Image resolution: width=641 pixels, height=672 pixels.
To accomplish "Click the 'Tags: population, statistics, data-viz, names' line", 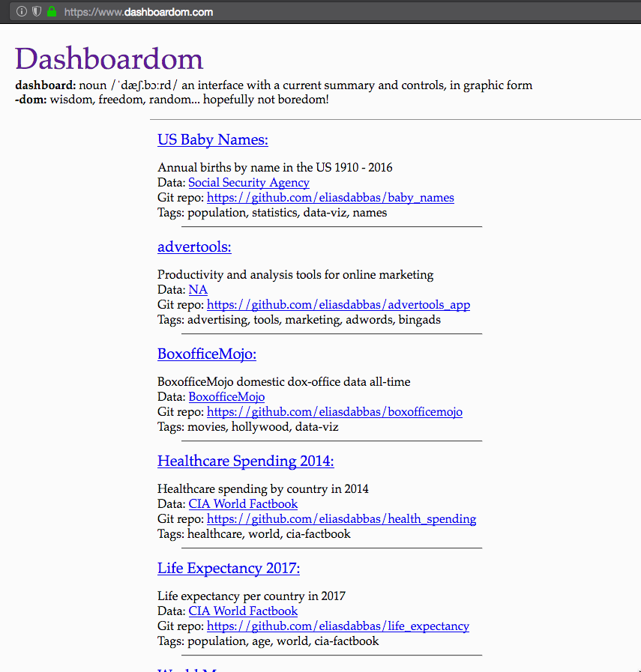I will (272, 213).
